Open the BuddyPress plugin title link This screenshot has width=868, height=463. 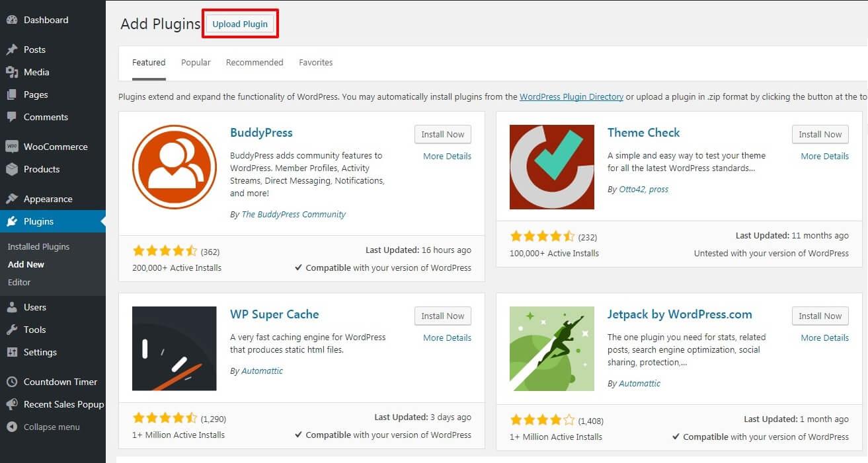coord(261,133)
